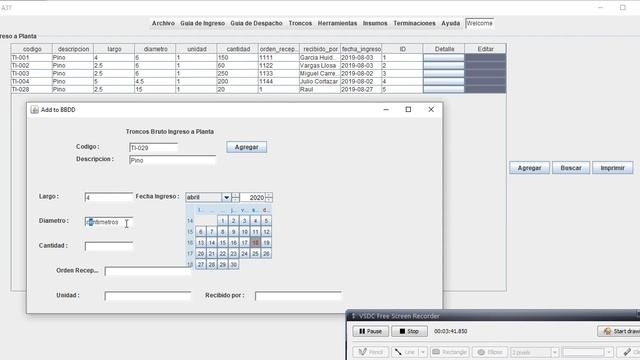Screen dimensions: 640x360
Task: Click Agregar button in Add to BBDD dialog
Action: pyautogui.click(x=247, y=147)
